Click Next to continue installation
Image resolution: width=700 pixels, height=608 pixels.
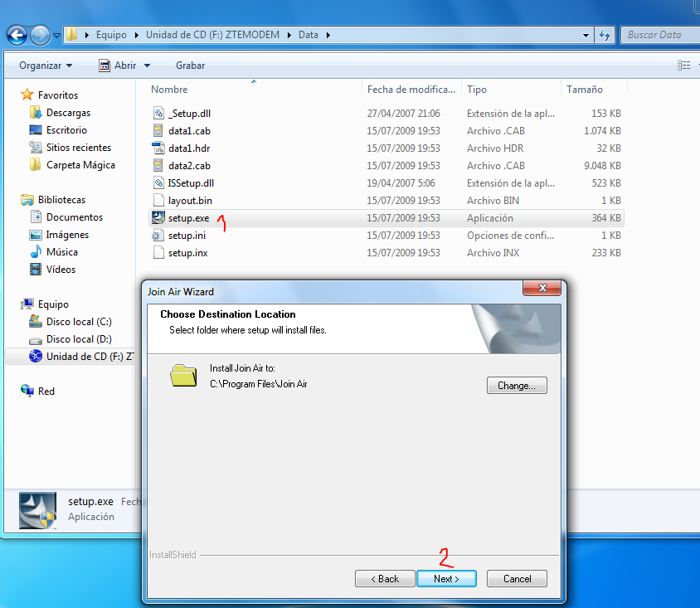(x=446, y=578)
